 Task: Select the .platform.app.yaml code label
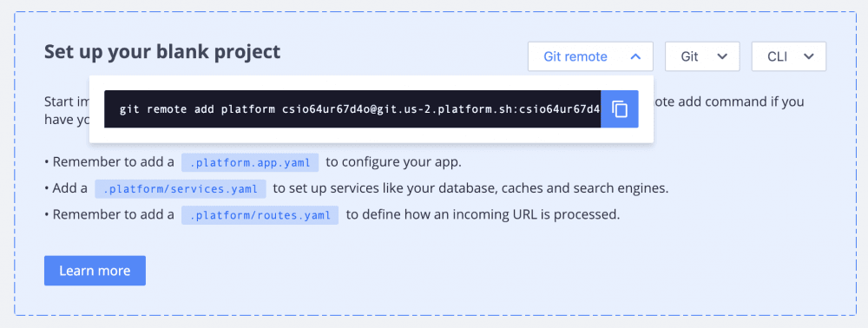(x=250, y=162)
